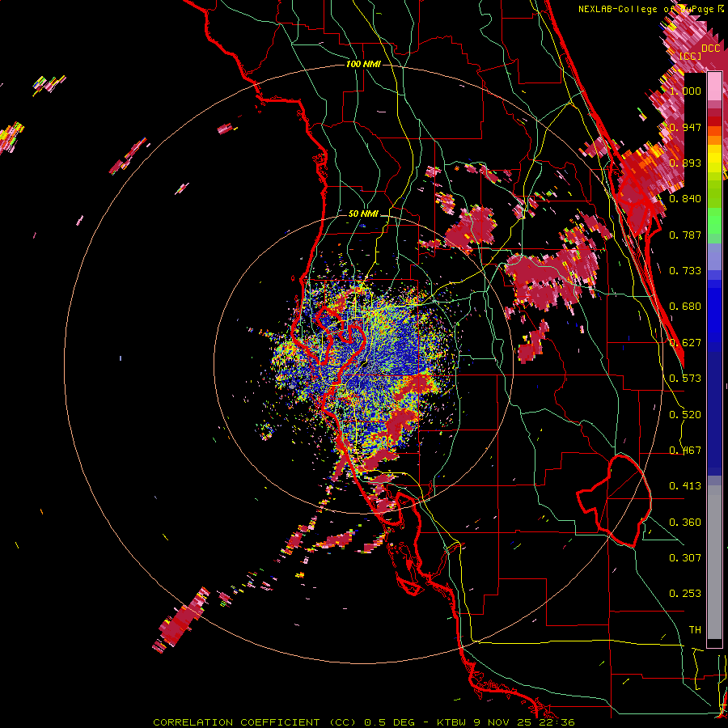
Task: Select the 0.573 scale value
Action: 685,379
